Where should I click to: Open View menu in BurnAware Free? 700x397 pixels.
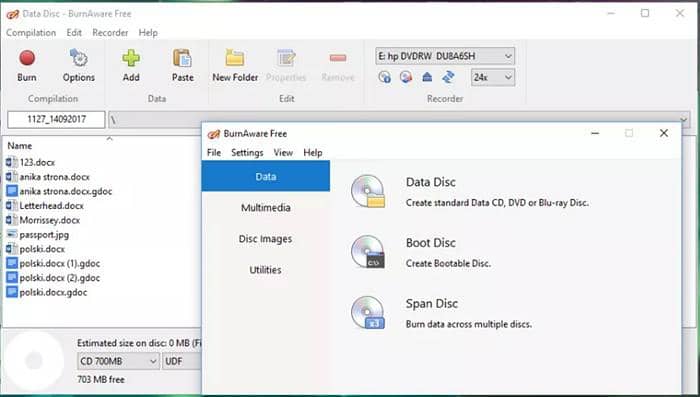click(283, 153)
